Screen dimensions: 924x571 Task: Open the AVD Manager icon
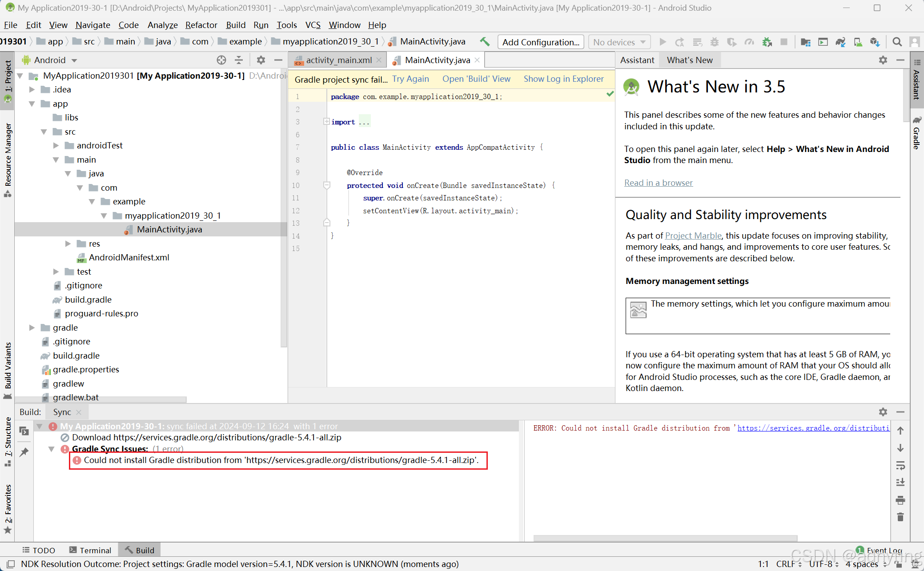(858, 42)
